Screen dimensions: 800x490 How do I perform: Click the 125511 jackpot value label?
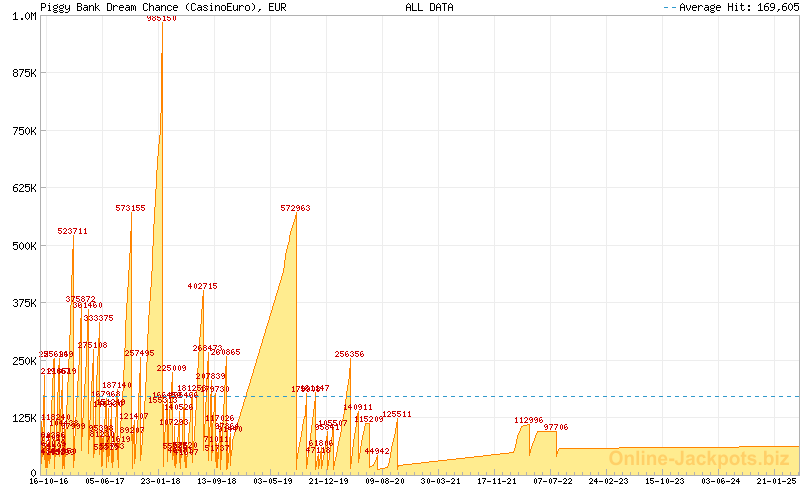pyautogui.click(x=397, y=414)
